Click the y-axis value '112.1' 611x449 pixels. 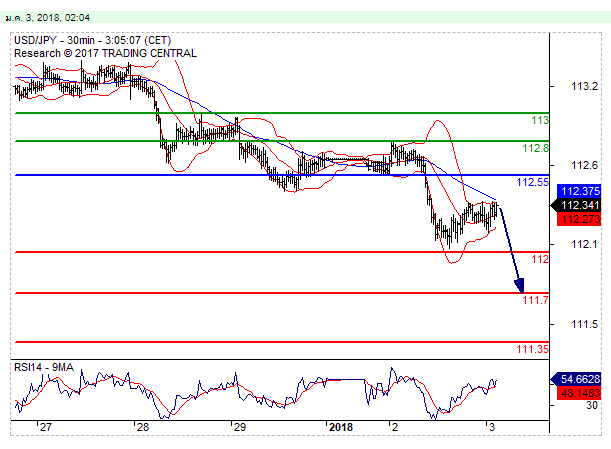tap(584, 244)
